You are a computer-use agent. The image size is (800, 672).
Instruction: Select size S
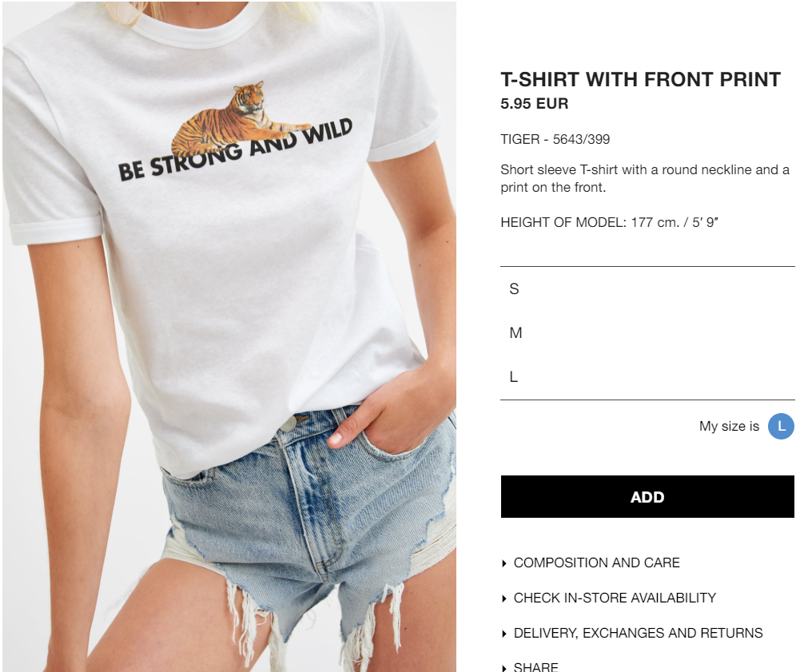(x=647, y=288)
